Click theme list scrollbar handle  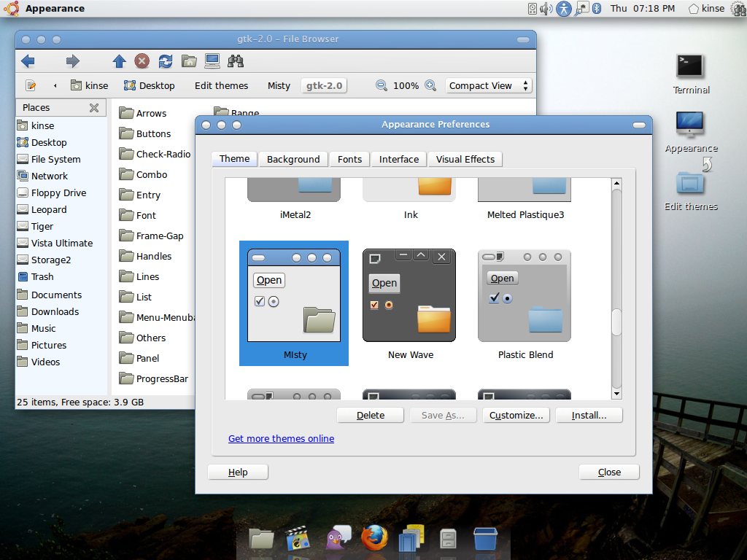click(x=616, y=322)
